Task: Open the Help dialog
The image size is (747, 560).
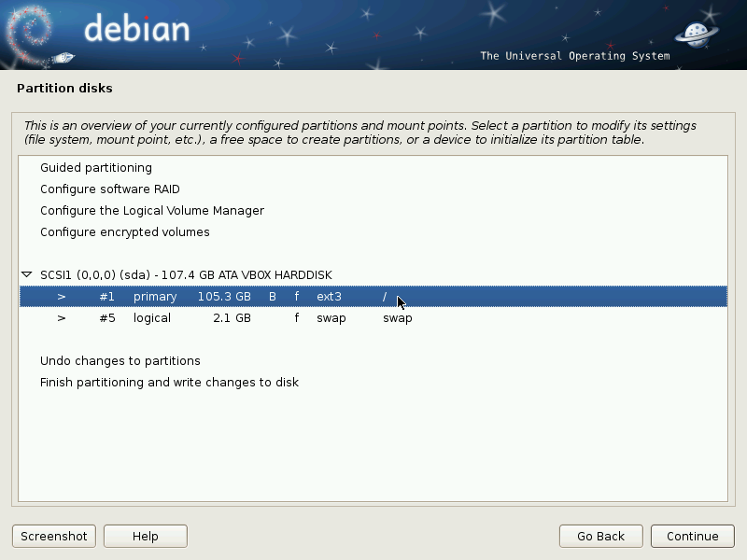Action: tap(145, 536)
